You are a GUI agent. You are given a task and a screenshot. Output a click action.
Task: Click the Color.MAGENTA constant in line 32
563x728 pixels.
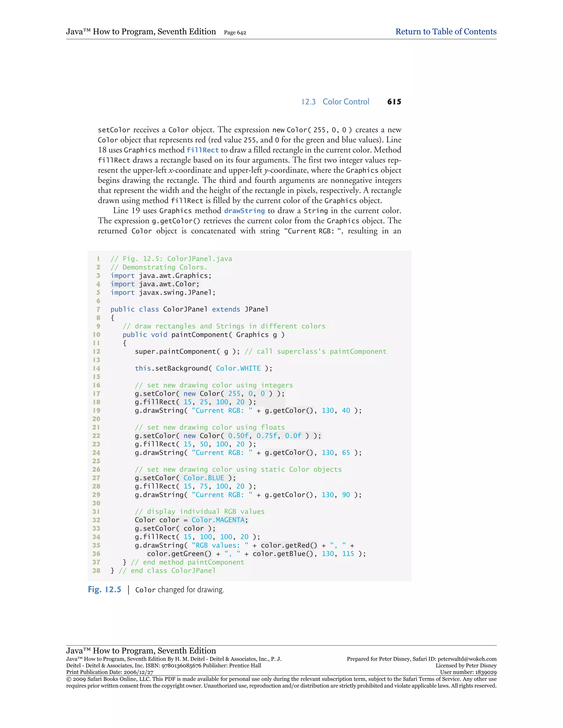[x=218, y=520]
